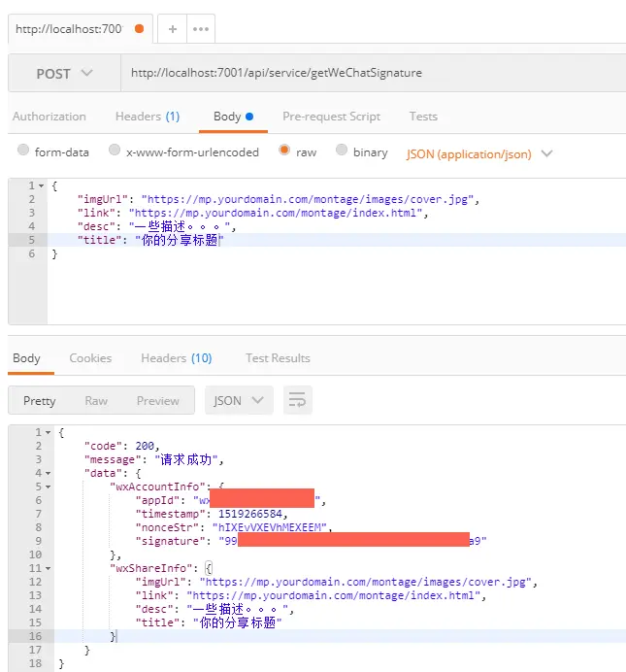Collapse request body line 1 fold arrow

click(41, 186)
